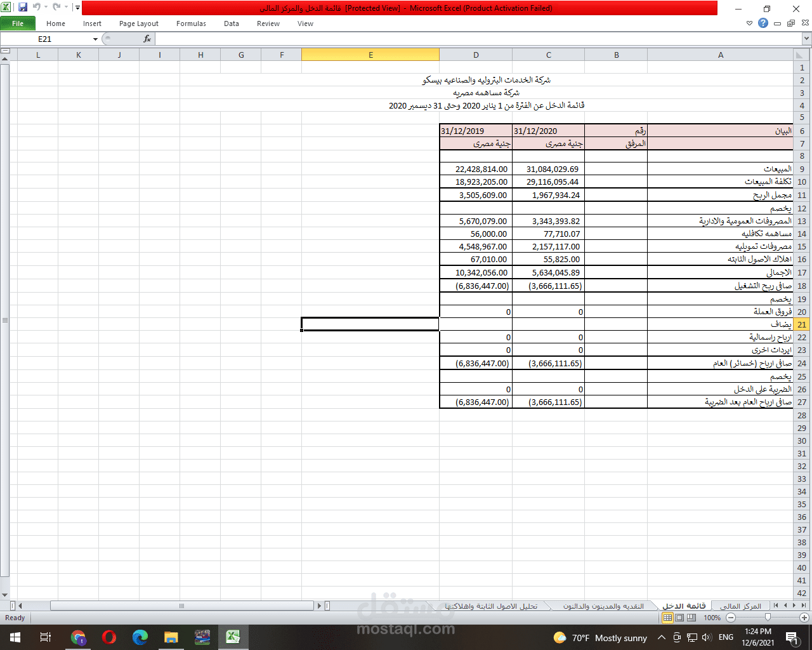The height and width of the screenshot is (650, 812).
Task: Click the Redo arrow icon
Action: pos(56,8)
